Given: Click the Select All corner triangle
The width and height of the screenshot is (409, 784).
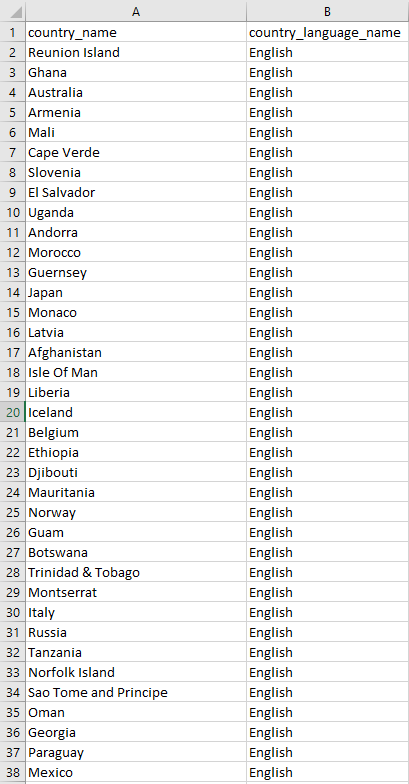Looking at the screenshot, I should (x=12, y=11).
